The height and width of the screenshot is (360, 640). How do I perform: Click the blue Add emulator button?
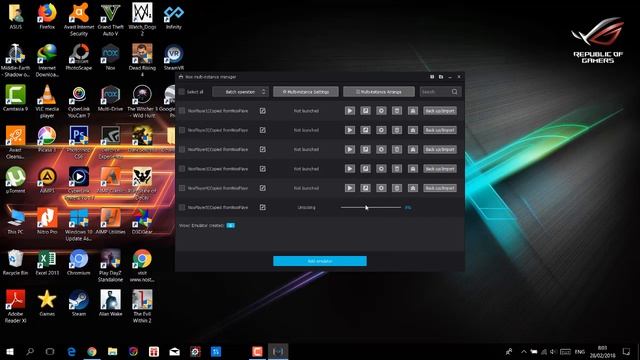(x=320, y=261)
